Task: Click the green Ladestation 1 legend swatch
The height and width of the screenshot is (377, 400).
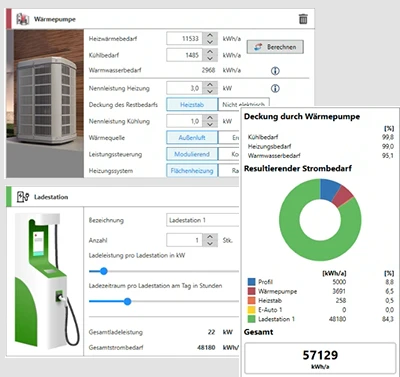Action: coord(252,319)
